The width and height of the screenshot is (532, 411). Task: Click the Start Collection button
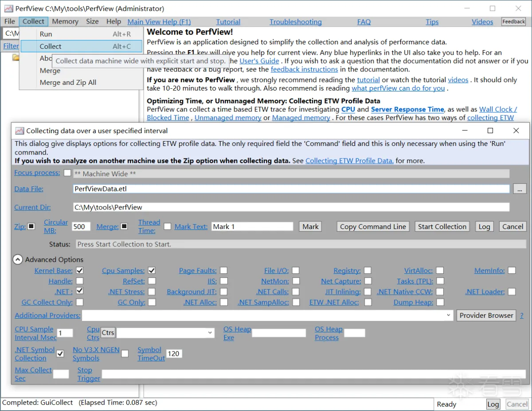coord(442,226)
